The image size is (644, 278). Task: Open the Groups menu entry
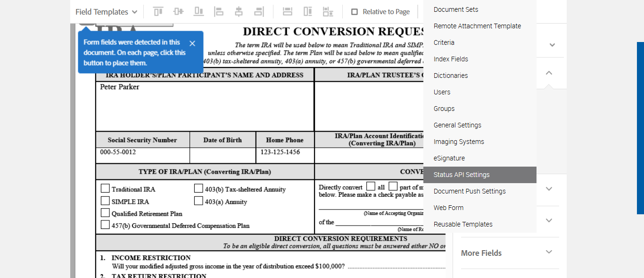click(x=480, y=109)
